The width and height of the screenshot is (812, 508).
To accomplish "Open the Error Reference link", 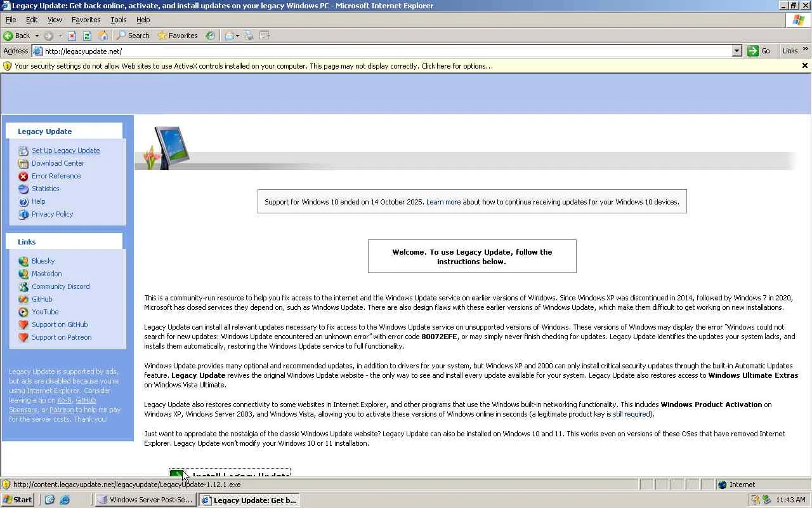I will click(x=56, y=176).
